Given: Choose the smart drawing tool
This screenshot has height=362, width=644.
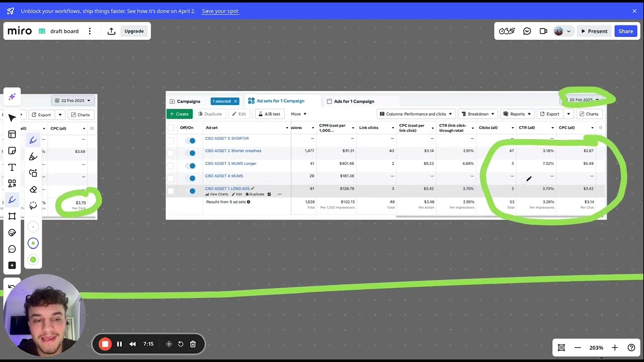Looking at the screenshot, I should (33, 173).
